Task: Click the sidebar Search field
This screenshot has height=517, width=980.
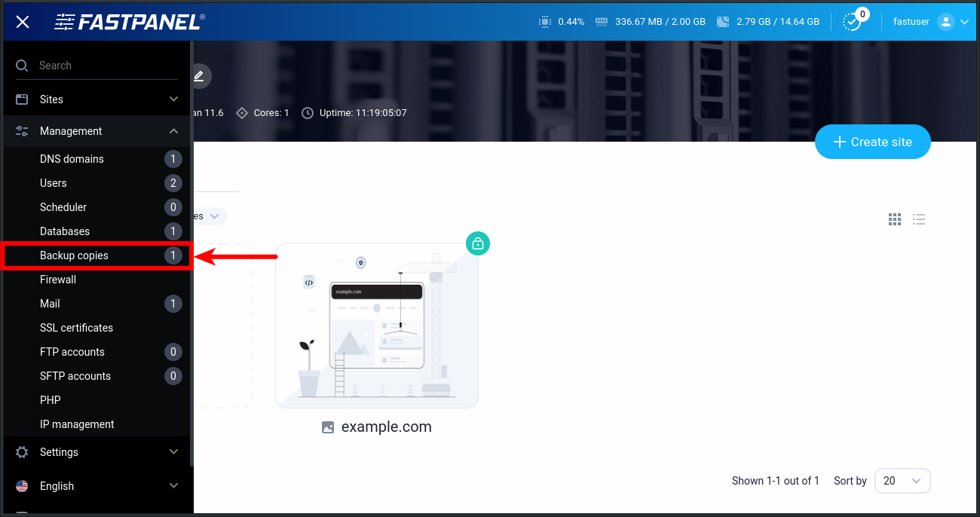Action: (x=96, y=66)
